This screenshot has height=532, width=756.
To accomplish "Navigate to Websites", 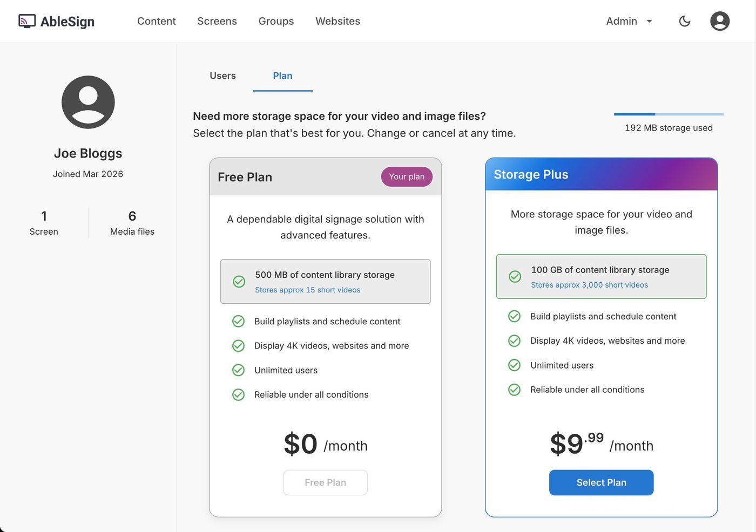I will coord(337,21).
